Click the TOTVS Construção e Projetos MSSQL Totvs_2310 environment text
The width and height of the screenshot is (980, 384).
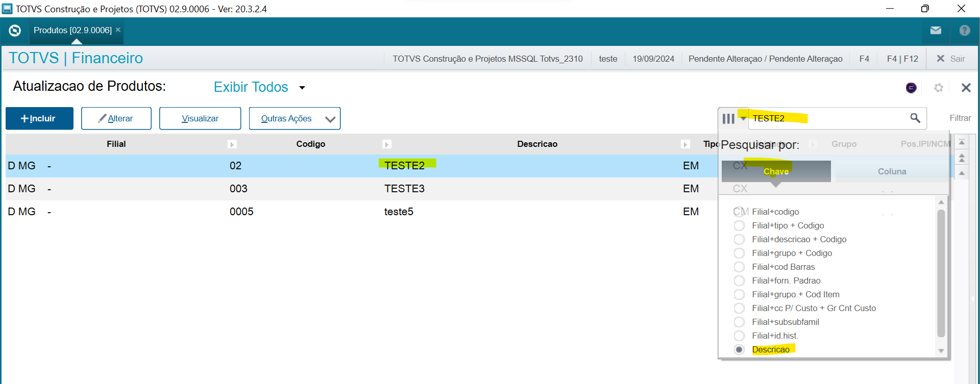(487, 59)
